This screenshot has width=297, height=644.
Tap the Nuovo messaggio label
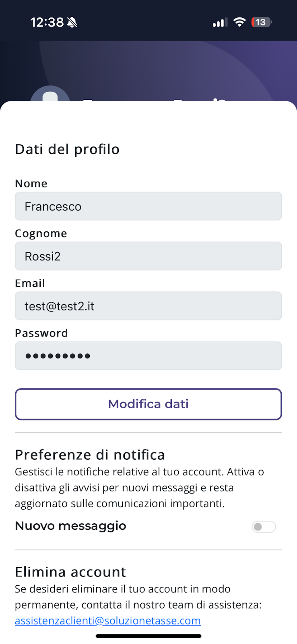pos(70,526)
